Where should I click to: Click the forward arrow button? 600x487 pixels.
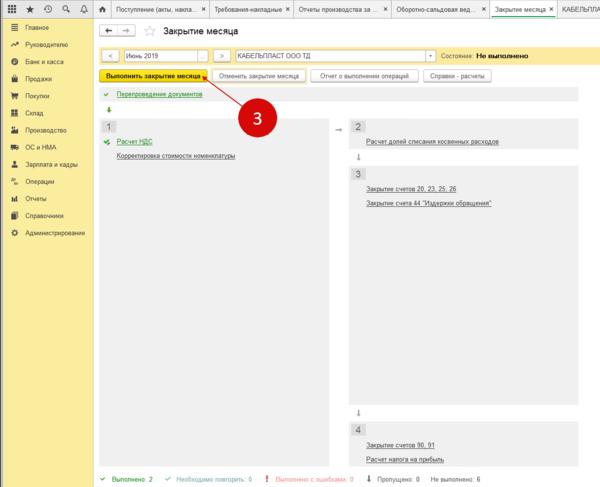click(126, 31)
